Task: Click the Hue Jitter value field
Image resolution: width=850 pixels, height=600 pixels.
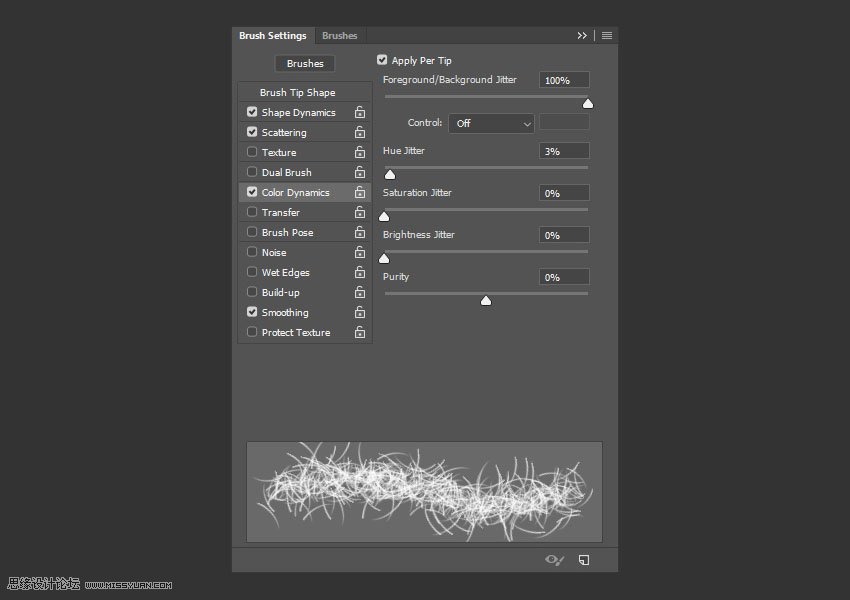Action: 564,151
